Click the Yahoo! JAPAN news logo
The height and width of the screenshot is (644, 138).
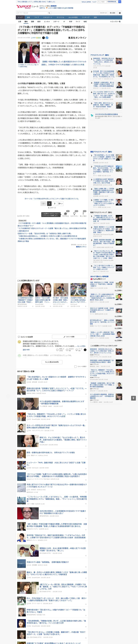27,7
